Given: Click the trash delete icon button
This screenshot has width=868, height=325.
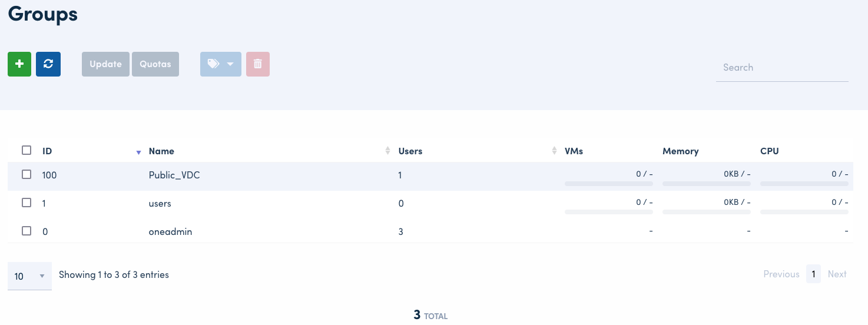Looking at the screenshot, I should [x=257, y=64].
